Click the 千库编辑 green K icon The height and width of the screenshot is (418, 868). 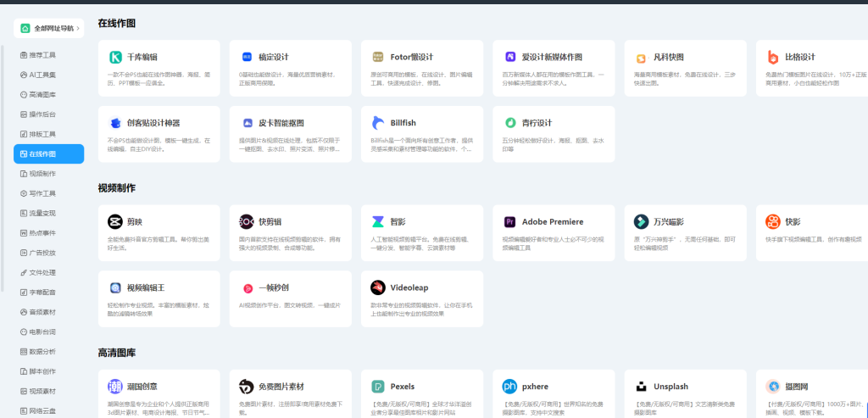[115, 58]
